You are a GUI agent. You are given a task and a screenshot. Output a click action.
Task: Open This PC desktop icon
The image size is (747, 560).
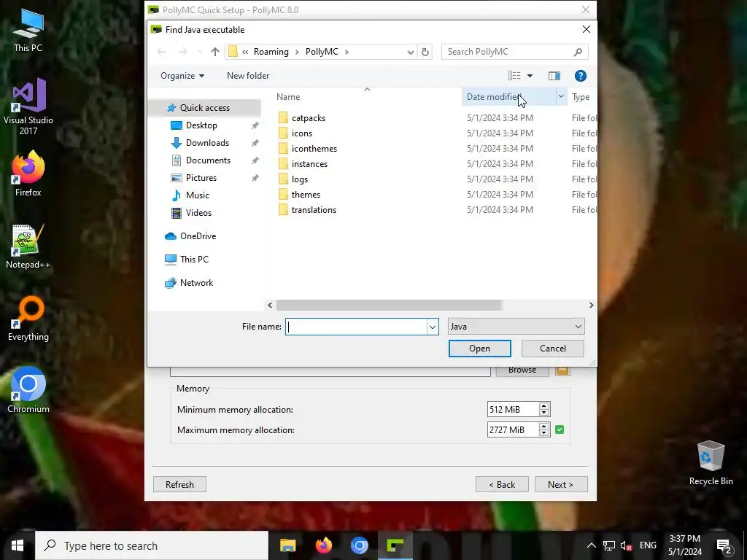tap(28, 31)
